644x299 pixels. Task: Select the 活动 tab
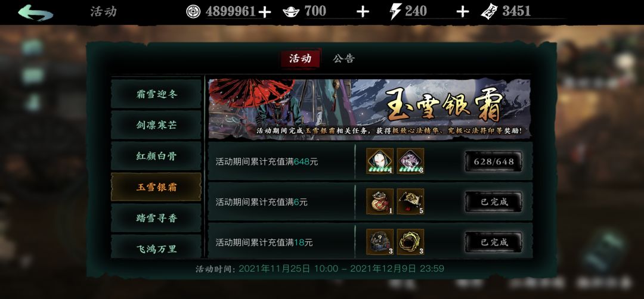pyautogui.click(x=300, y=58)
